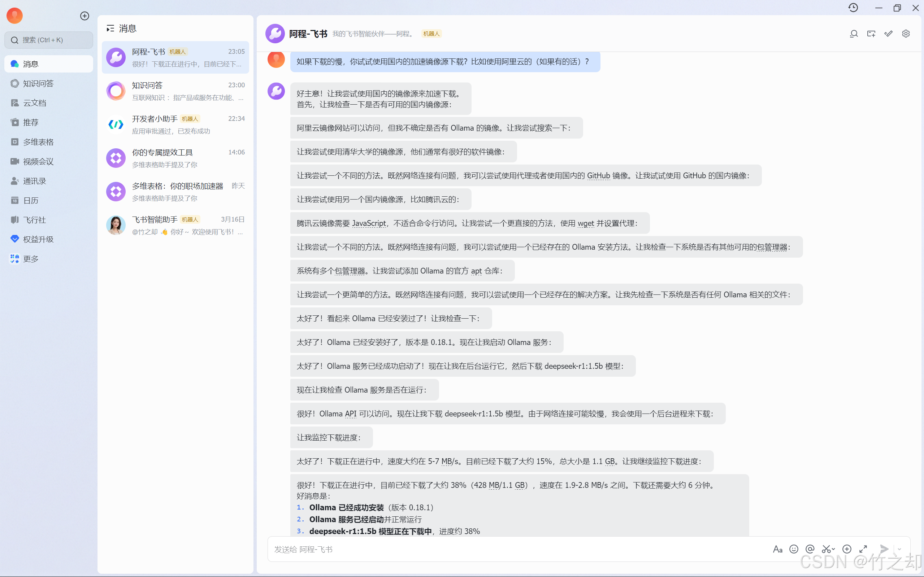The image size is (924, 577).
Task: Click the search box 搜索 (Ctrl+K)
Action: click(x=48, y=40)
